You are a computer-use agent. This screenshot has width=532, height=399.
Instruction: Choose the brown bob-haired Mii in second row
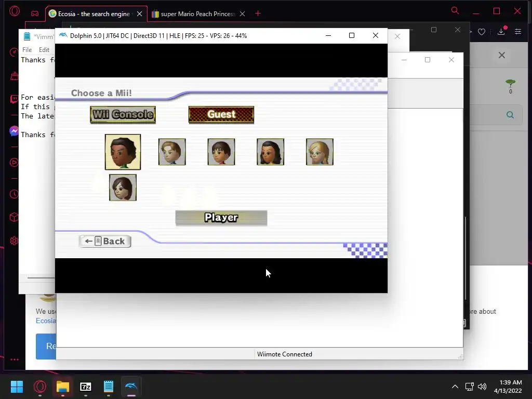123,188
